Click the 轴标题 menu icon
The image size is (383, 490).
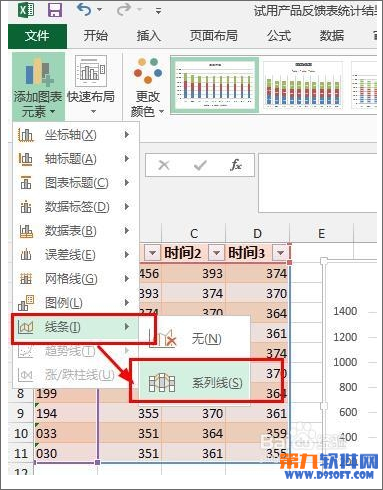point(26,159)
